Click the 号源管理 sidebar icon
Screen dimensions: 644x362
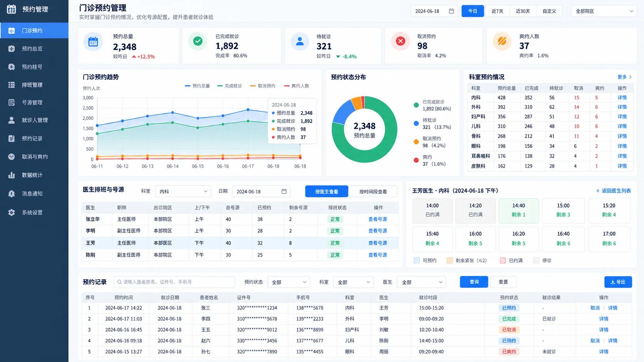12,102
